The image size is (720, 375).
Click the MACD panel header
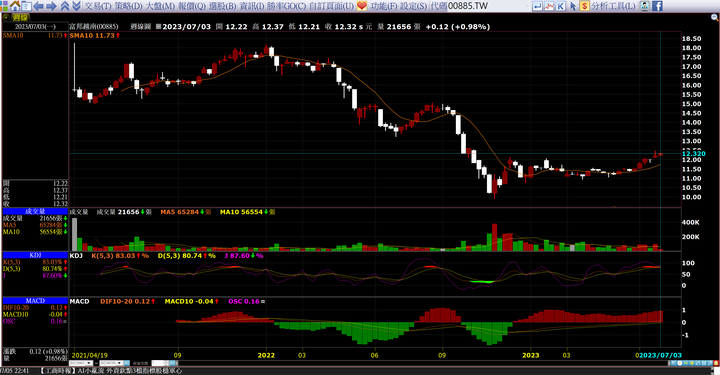(35, 301)
